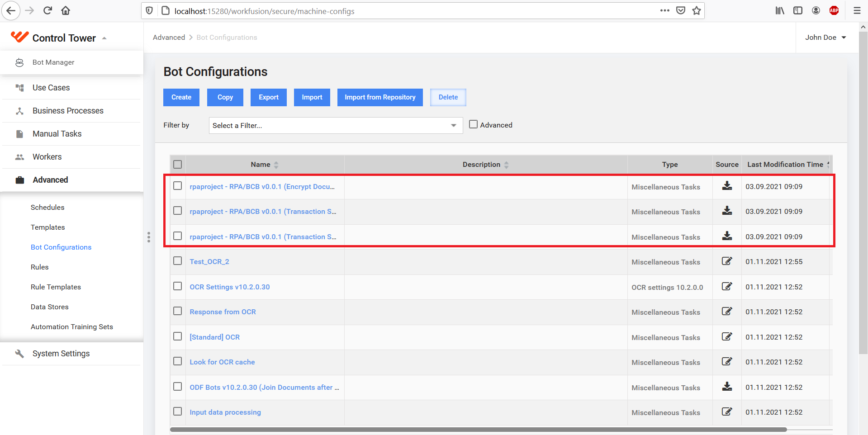
Task: Collapse the Control Tower menu arrow
Action: pos(104,38)
